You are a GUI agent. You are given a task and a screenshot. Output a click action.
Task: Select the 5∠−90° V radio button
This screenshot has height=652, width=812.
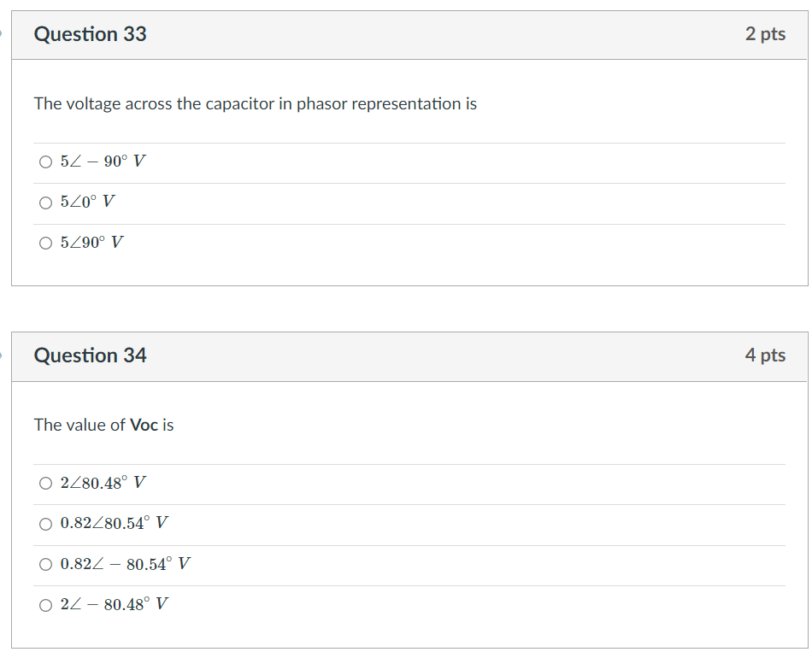pyautogui.click(x=45, y=162)
